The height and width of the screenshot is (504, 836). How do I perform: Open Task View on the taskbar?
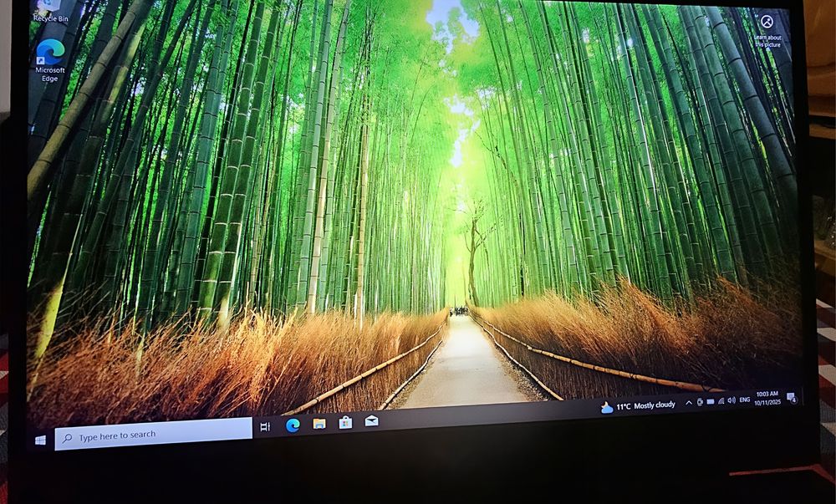click(x=265, y=426)
